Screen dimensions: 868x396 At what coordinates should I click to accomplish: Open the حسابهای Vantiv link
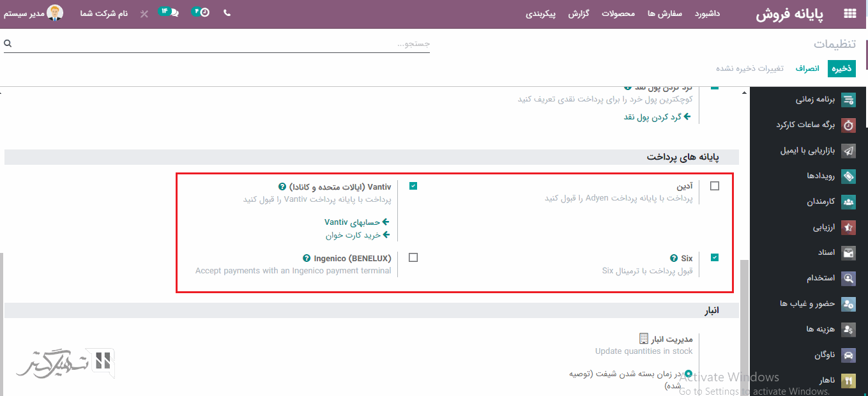[x=357, y=222]
